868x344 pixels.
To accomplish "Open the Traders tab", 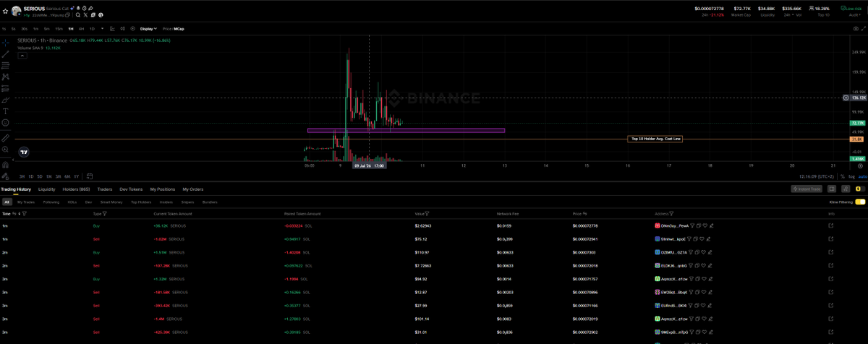I will [x=105, y=189].
